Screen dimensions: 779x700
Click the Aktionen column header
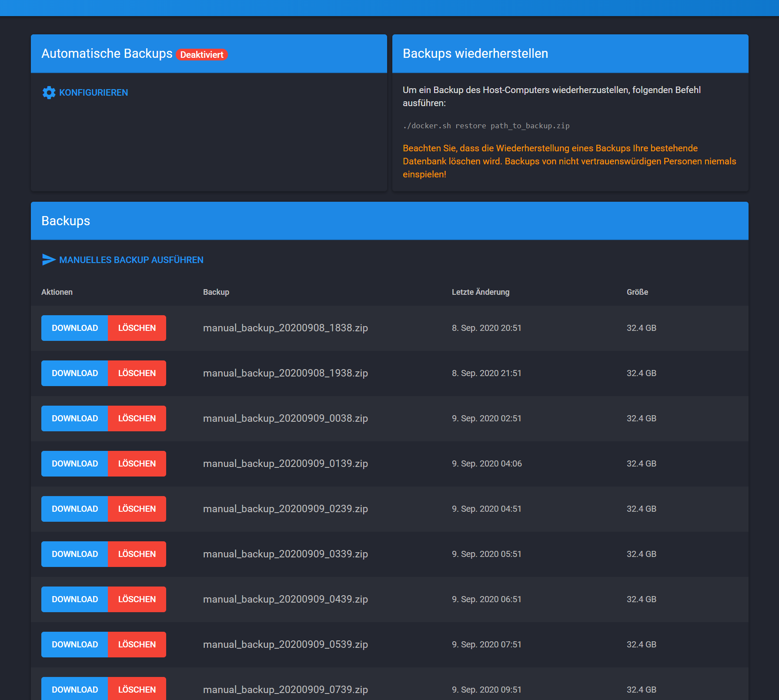(57, 292)
